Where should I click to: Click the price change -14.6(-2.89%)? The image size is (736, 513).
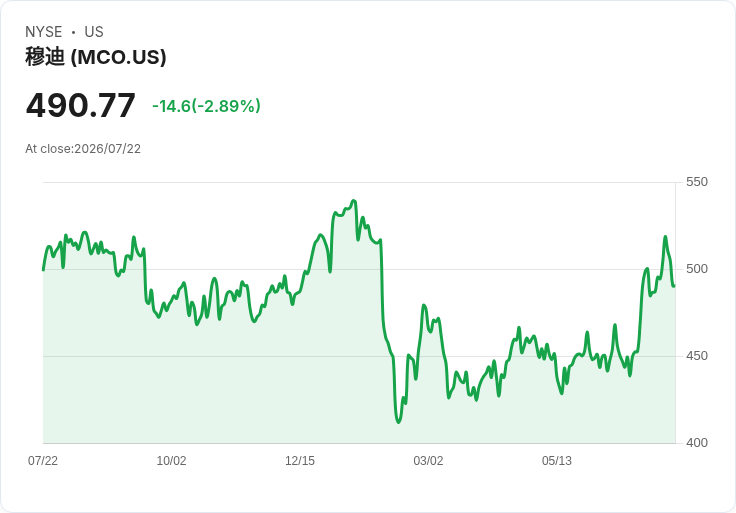206,106
